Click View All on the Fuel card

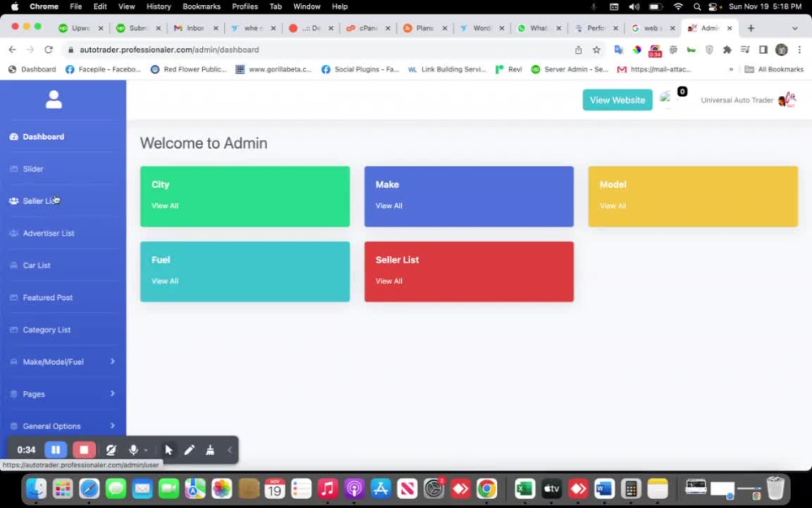tap(165, 281)
